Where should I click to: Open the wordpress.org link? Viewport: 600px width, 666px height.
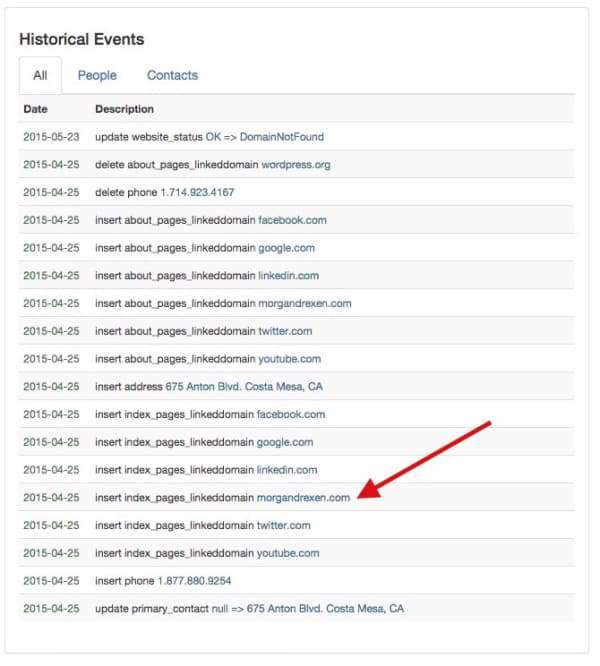pos(296,165)
